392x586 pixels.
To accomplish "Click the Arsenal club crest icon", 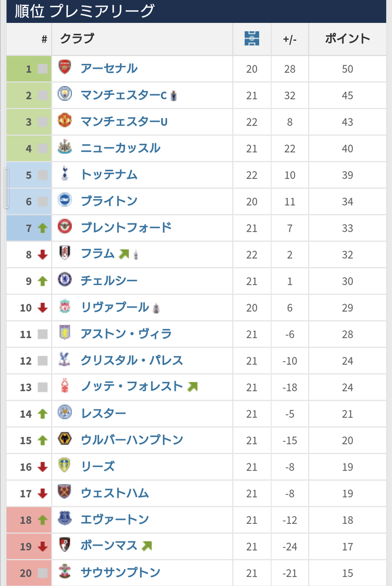I will pos(65,67).
